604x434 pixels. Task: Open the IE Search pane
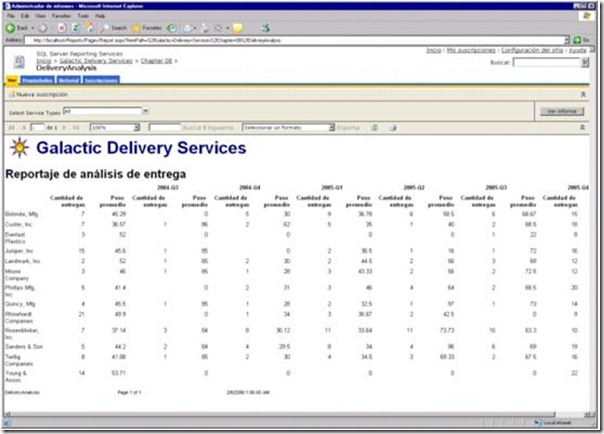[x=113, y=28]
